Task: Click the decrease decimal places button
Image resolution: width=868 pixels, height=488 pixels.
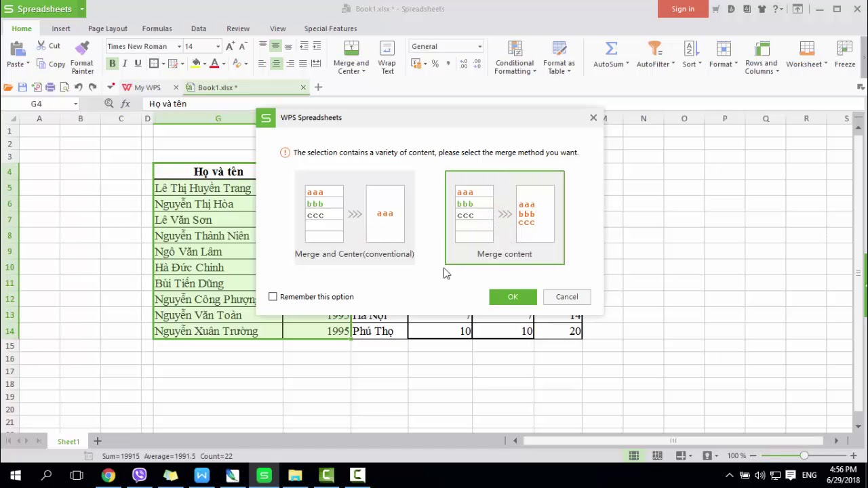Action: (x=478, y=64)
